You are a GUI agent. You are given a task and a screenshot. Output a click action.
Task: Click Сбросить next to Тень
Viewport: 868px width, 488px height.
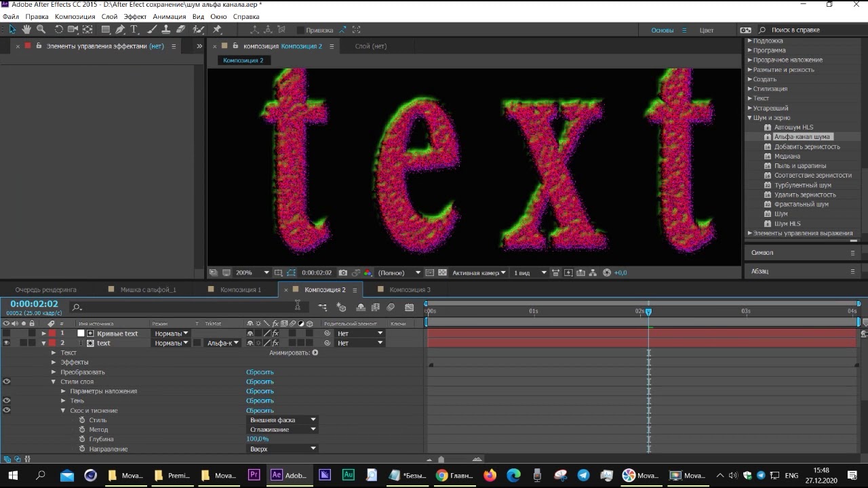260,401
